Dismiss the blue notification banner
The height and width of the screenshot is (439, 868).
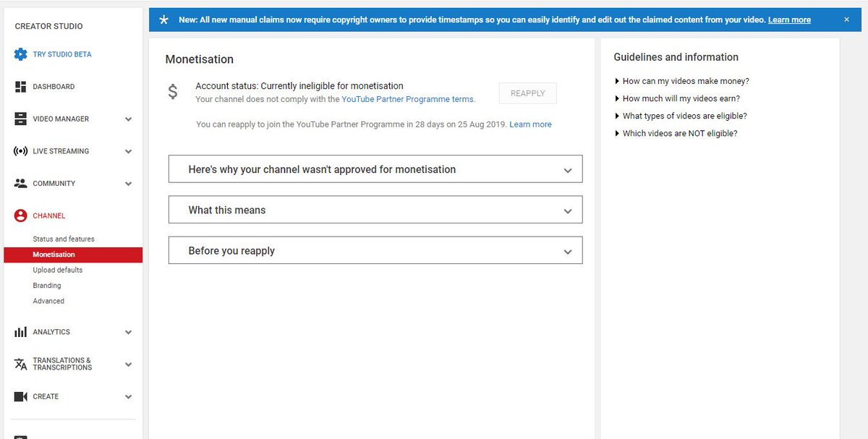pyautogui.click(x=846, y=20)
